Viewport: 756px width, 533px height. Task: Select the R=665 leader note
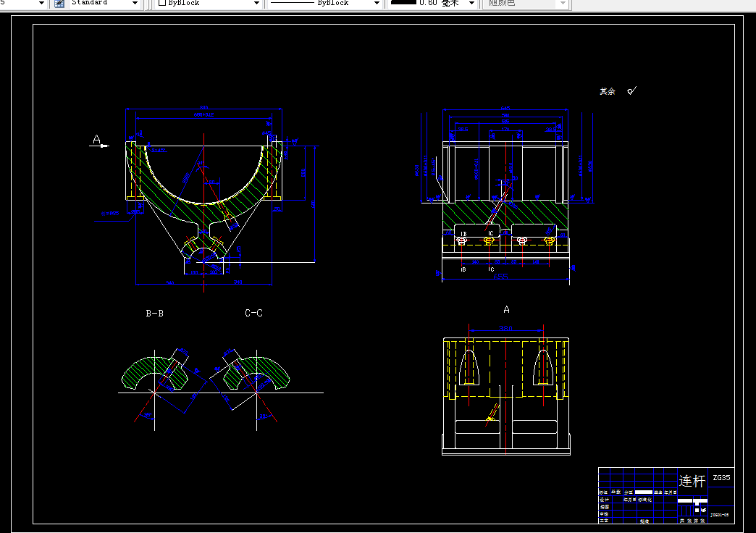point(110,213)
